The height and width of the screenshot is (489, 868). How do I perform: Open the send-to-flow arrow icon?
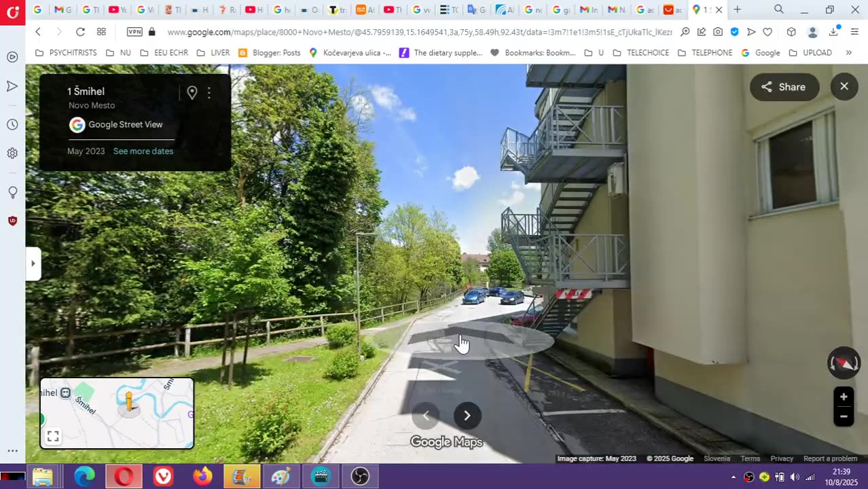coord(751,32)
